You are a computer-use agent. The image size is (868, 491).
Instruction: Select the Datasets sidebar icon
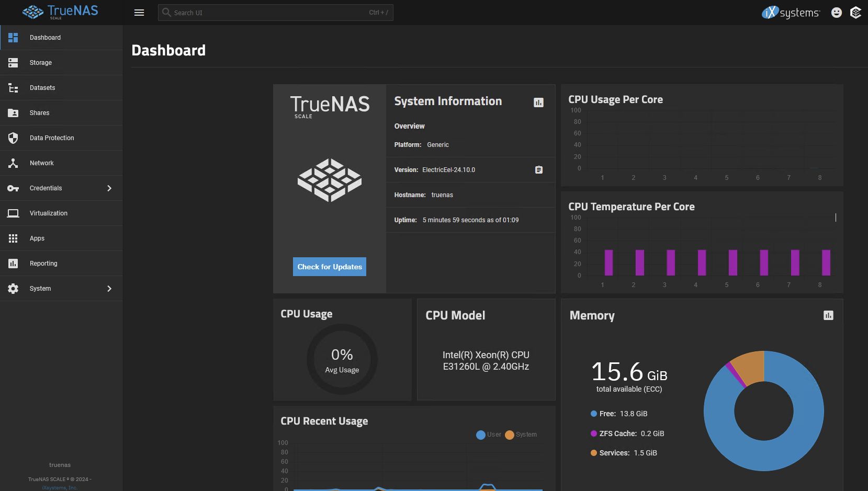[13, 87]
